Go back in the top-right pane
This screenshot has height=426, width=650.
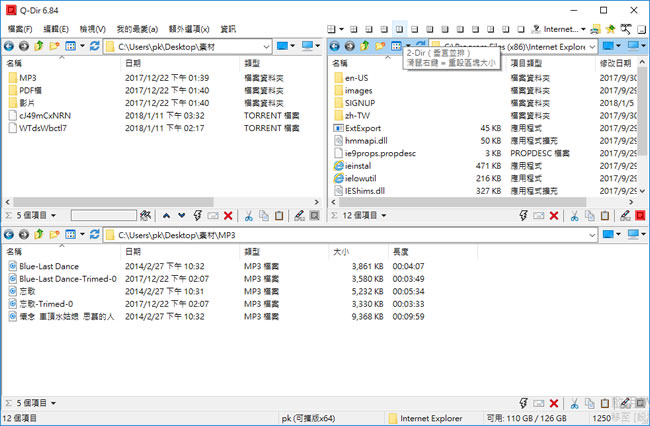(335, 46)
